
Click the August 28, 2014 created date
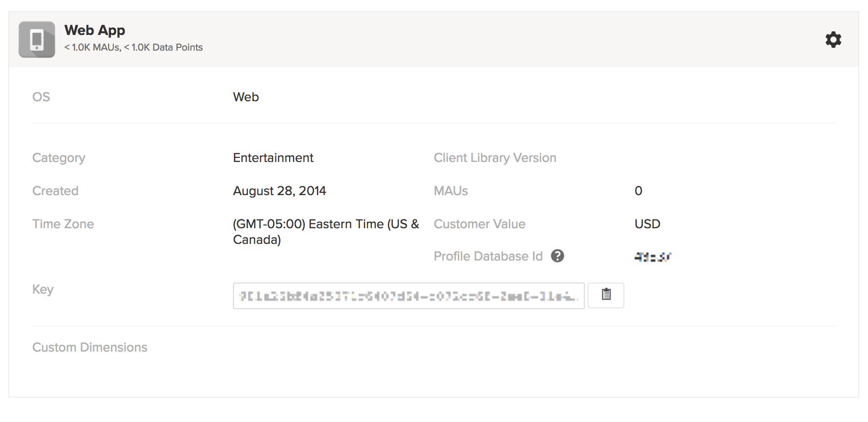[279, 191]
